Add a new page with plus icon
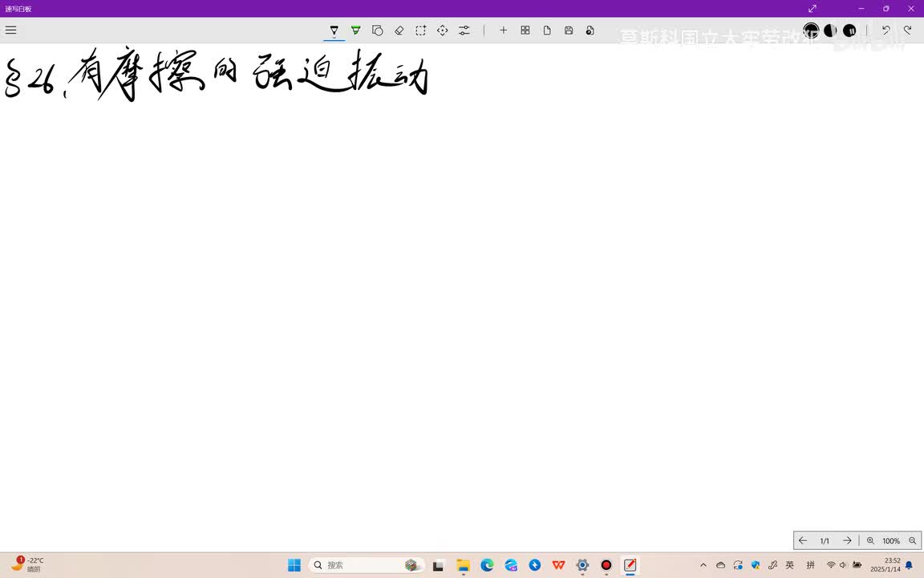This screenshot has width=924, height=578. coord(503,30)
